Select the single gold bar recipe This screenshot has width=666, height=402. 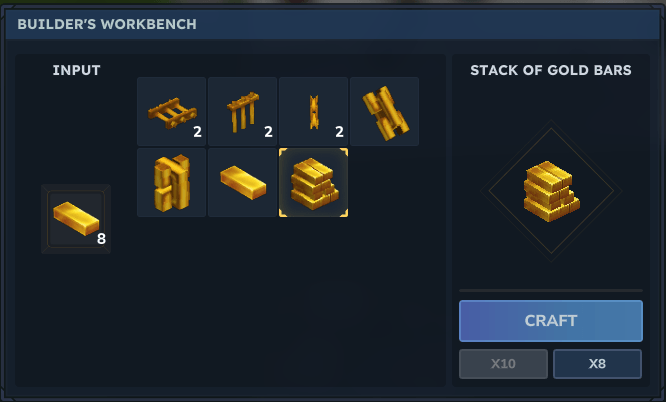point(243,182)
